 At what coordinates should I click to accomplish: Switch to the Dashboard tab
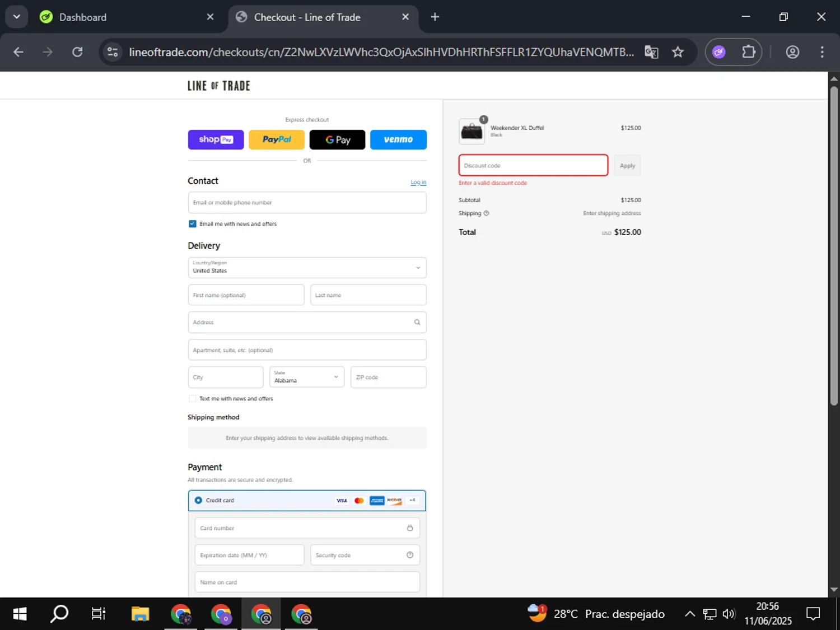pyautogui.click(x=127, y=17)
